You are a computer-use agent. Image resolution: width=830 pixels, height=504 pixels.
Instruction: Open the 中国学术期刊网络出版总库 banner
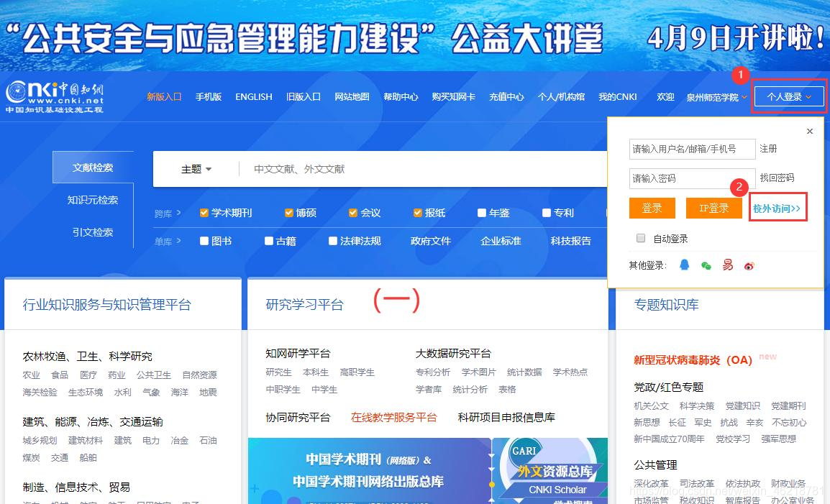point(370,471)
